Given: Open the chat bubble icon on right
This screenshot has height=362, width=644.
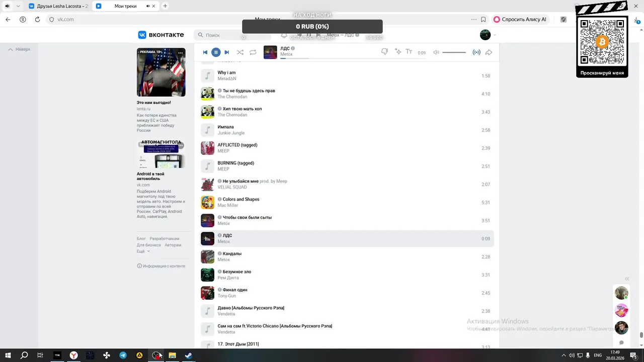Looking at the screenshot, I should [621, 343].
